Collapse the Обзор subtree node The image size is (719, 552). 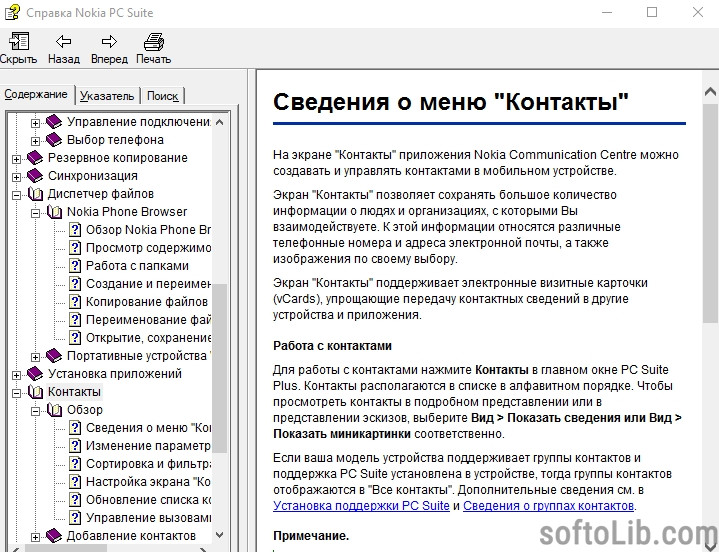pos(35,411)
